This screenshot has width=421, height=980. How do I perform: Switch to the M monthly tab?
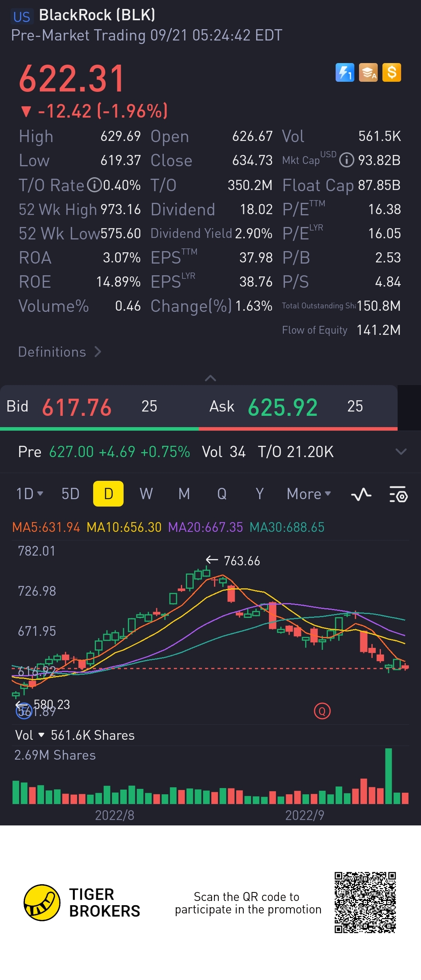click(x=184, y=494)
